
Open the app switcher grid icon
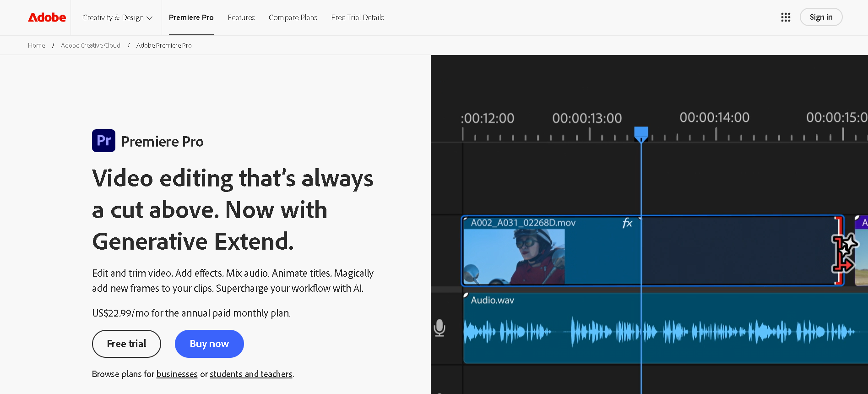(x=786, y=17)
